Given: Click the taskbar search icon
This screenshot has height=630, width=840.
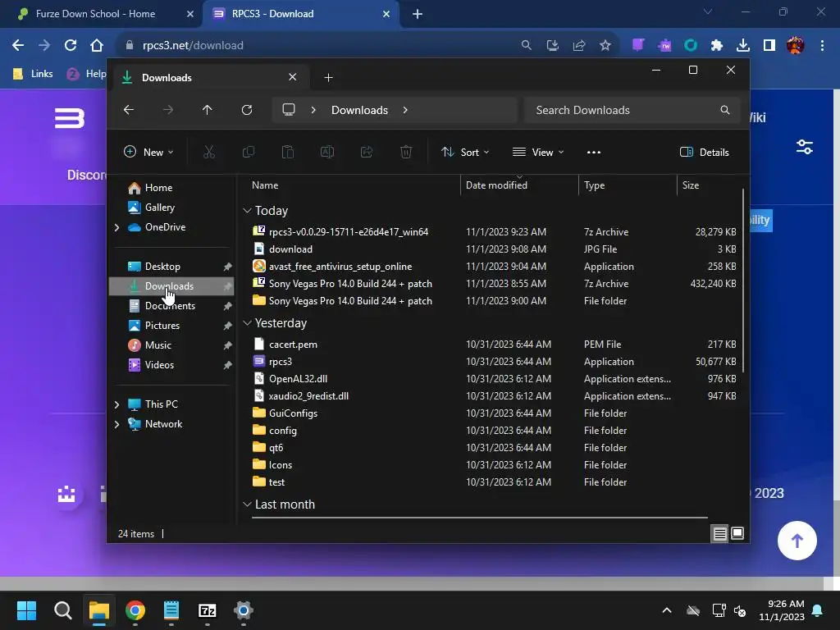Looking at the screenshot, I should point(62,610).
